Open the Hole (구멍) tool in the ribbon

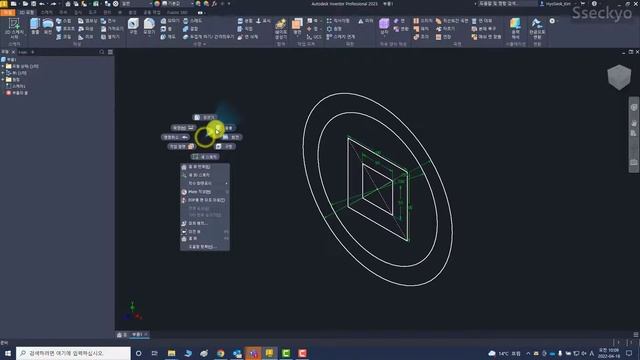pyautogui.click(x=133, y=26)
